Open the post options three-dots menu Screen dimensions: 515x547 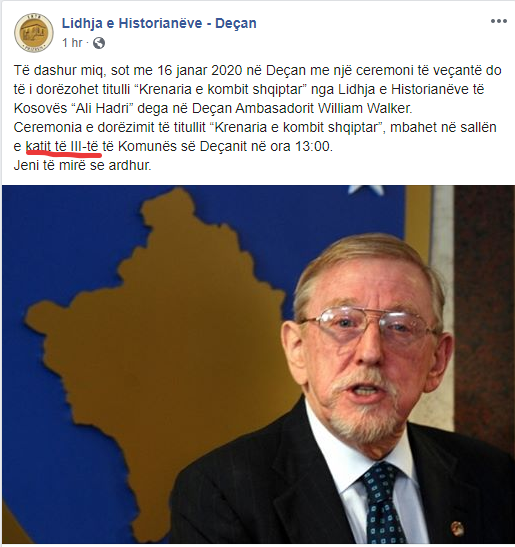tap(499, 21)
